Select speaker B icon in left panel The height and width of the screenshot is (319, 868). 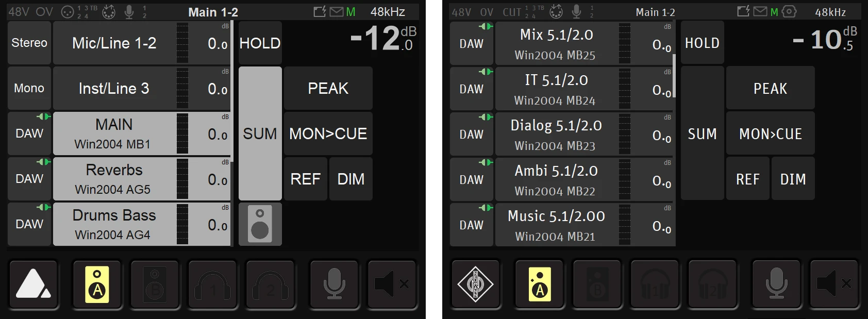tap(155, 284)
